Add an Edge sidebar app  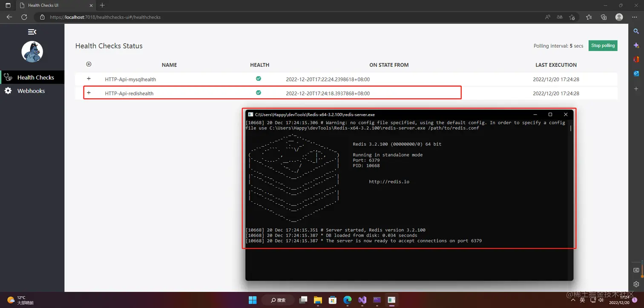636,88
